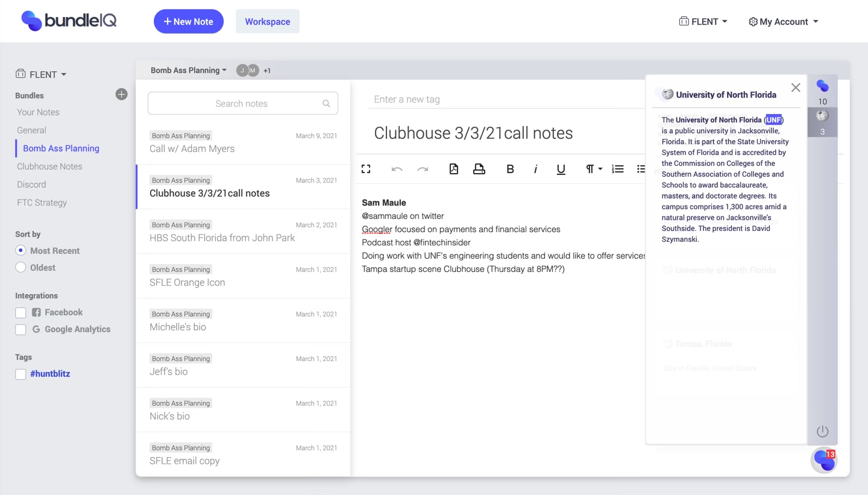This screenshot has height=495, width=868.
Task: Create a new note
Action: coord(189,21)
